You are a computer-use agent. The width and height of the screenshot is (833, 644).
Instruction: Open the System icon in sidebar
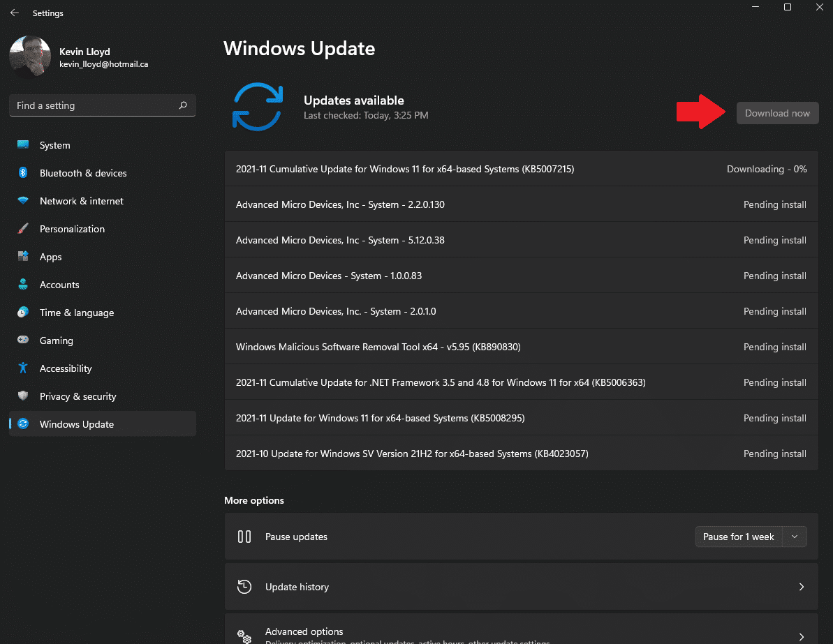pos(23,144)
